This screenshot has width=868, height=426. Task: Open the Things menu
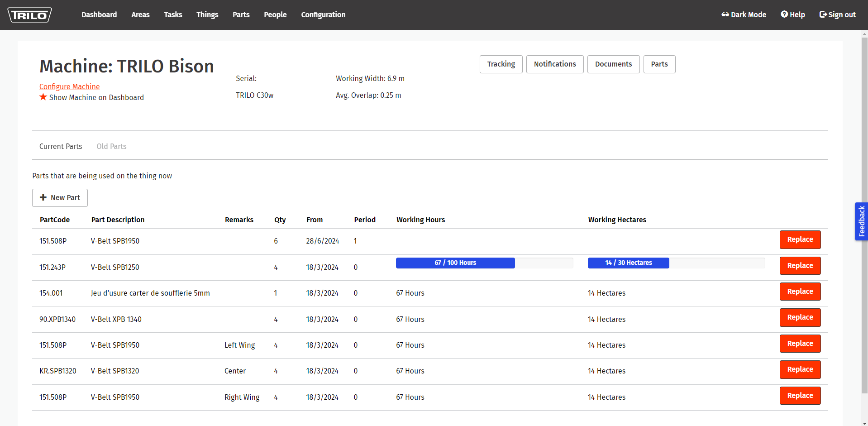[x=207, y=14]
